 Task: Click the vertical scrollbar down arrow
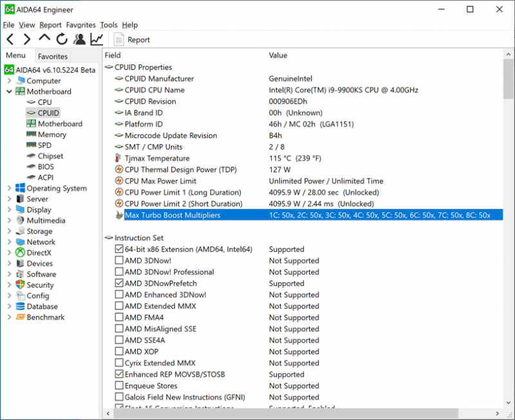508,402
